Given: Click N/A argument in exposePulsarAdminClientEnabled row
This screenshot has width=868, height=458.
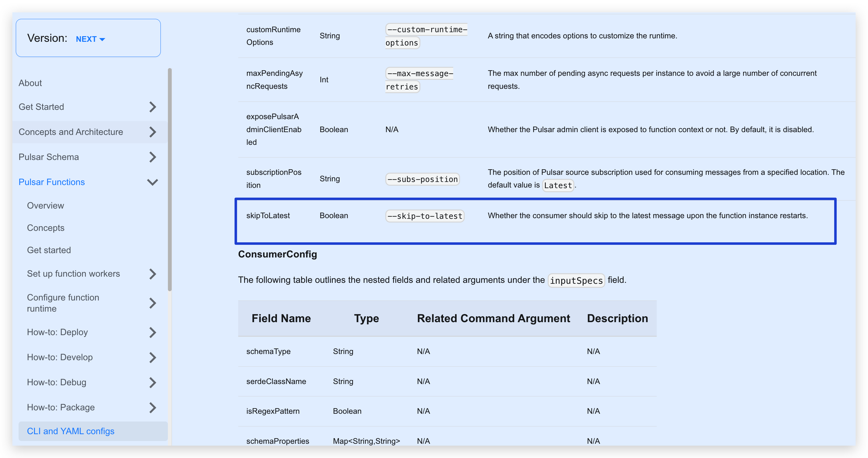Looking at the screenshot, I should click(x=392, y=130).
